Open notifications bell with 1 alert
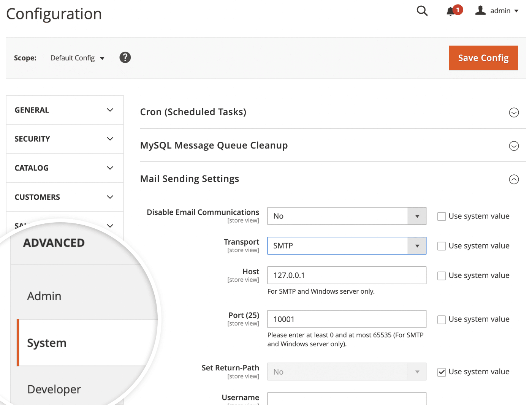 pos(454,10)
